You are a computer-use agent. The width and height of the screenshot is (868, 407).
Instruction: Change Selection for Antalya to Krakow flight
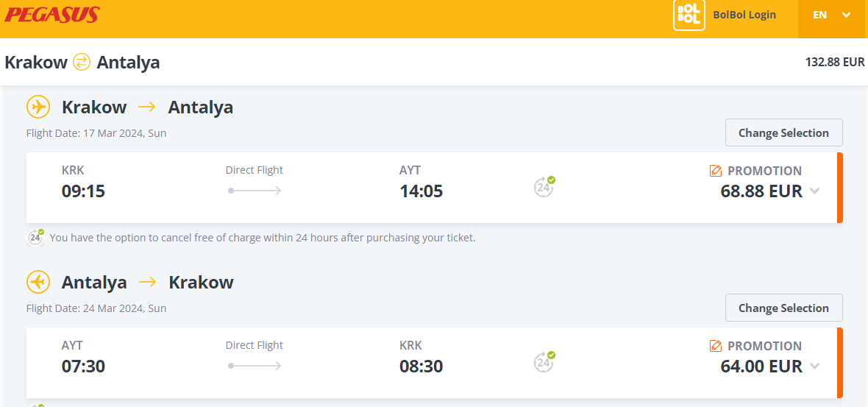pyautogui.click(x=784, y=308)
